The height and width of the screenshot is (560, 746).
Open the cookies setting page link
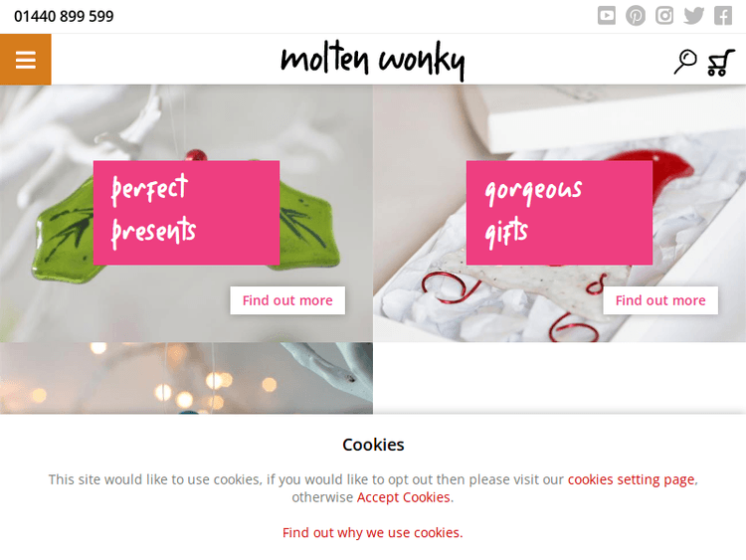click(x=631, y=479)
